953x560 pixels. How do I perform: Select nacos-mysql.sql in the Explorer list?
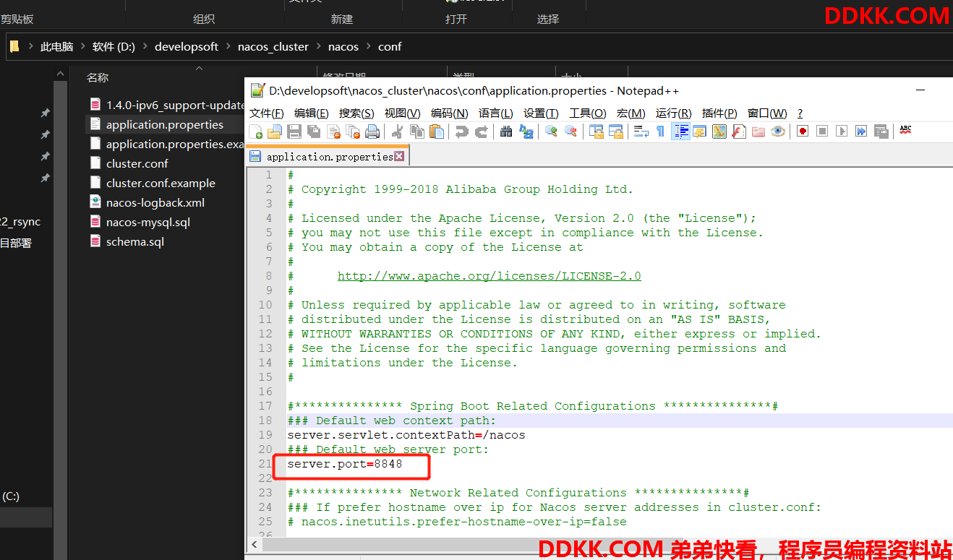(148, 222)
